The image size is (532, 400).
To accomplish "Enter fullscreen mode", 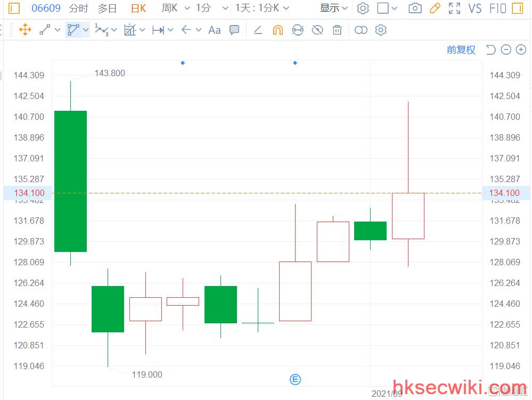I will pos(454,8).
